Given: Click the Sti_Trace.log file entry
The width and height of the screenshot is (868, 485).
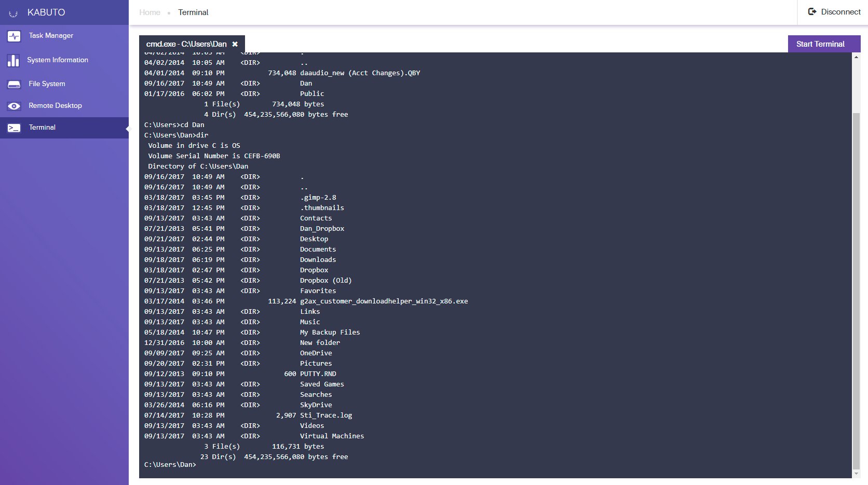Looking at the screenshot, I should [326, 415].
